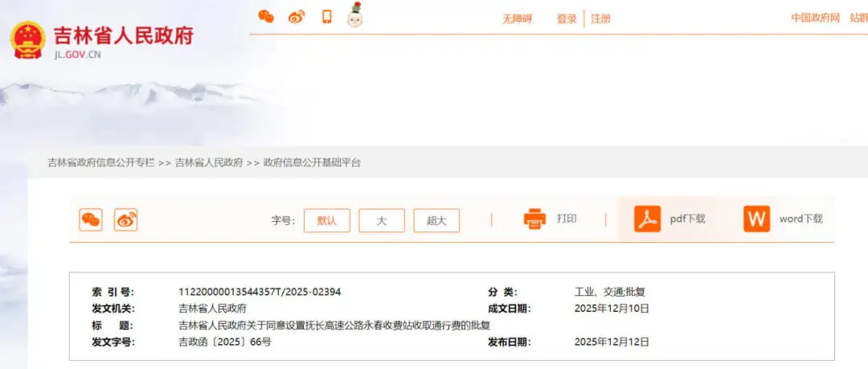Click the WeChat icon in top header
This screenshot has height=369, width=868.
[x=266, y=17]
